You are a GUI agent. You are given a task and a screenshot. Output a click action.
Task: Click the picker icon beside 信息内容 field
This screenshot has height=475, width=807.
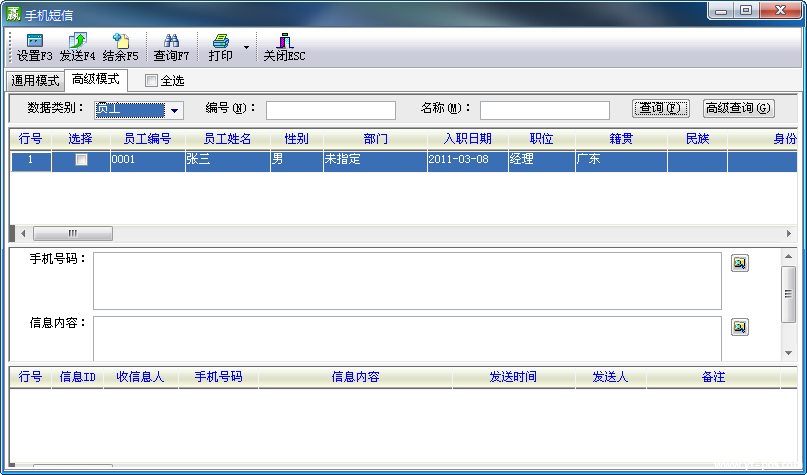[739, 327]
